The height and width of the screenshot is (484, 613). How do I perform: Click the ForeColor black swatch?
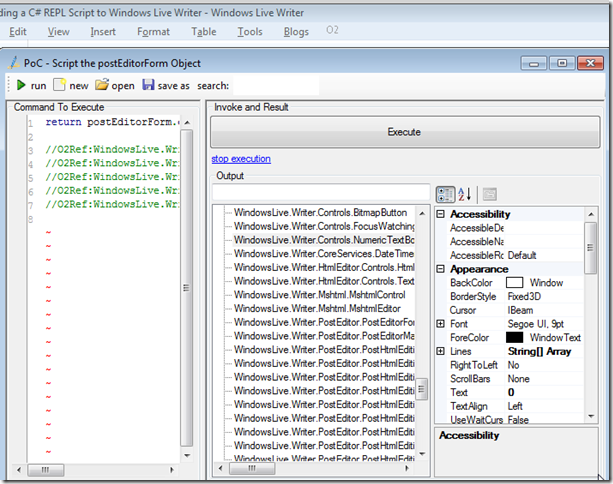pos(514,337)
